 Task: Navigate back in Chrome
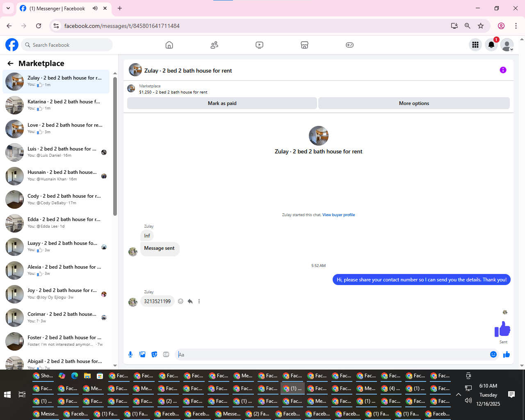tap(9, 26)
